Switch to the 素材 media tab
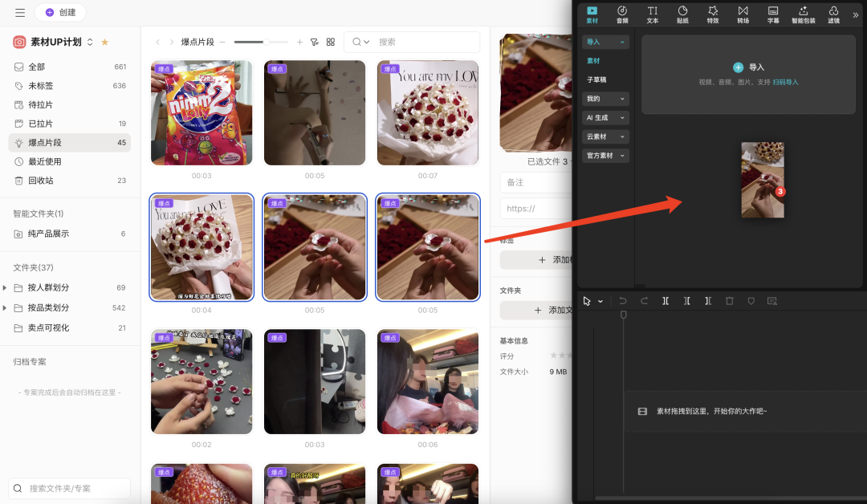The height and width of the screenshot is (504, 867). point(592,14)
